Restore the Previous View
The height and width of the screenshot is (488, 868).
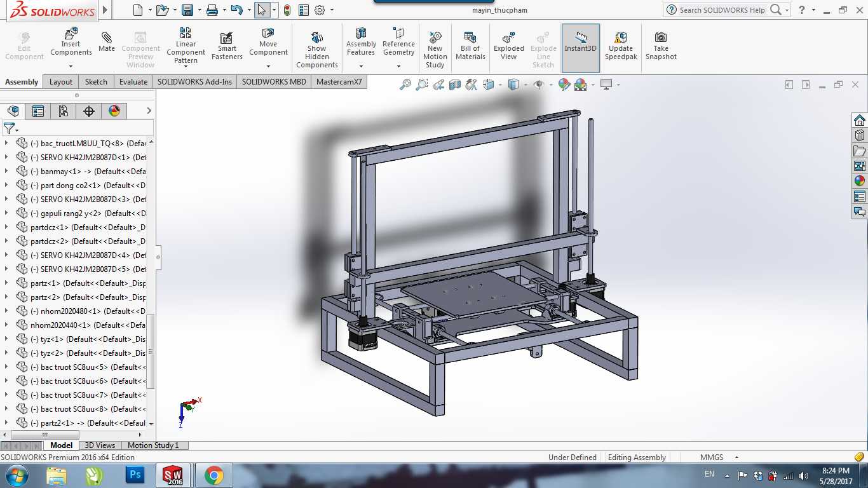tap(438, 85)
